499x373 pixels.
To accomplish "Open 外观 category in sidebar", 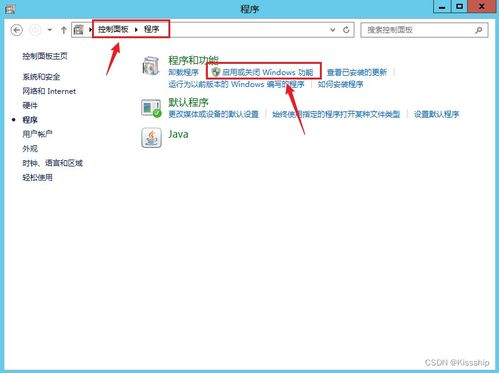I will point(30,148).
